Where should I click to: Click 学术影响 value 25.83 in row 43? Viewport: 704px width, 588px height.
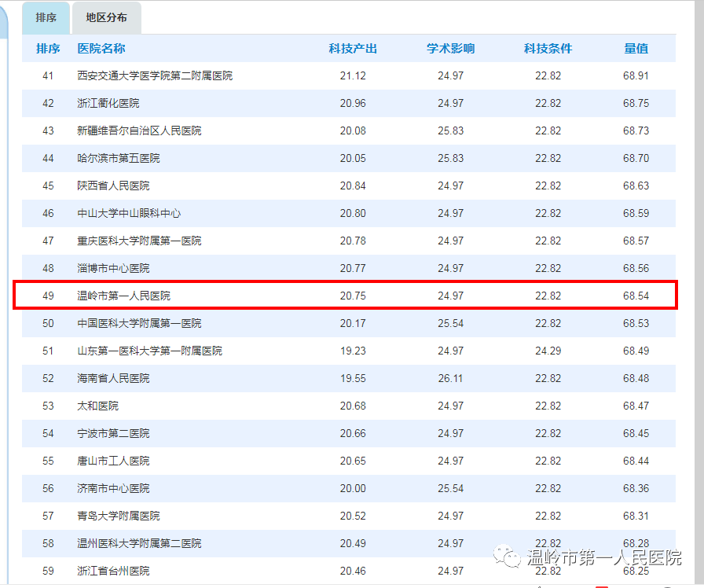click(450, 130)
